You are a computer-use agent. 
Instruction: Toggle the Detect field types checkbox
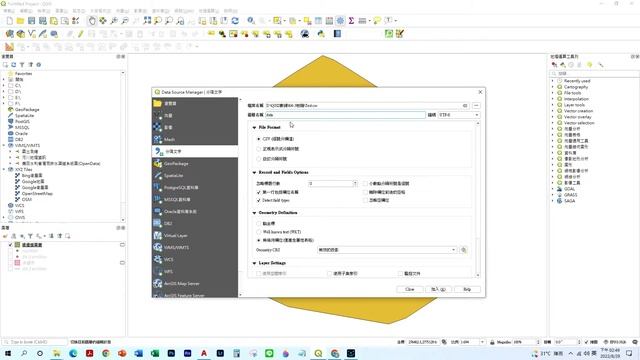[x=258, y=200]
